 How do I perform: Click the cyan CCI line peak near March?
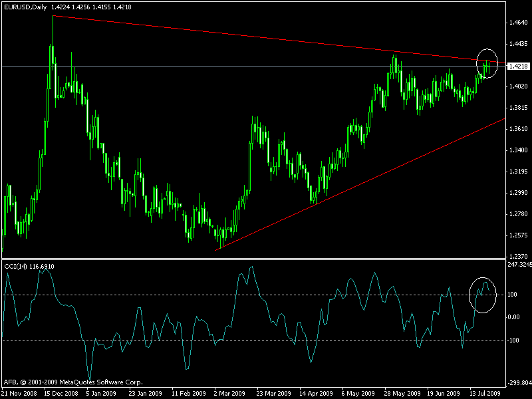251,267
